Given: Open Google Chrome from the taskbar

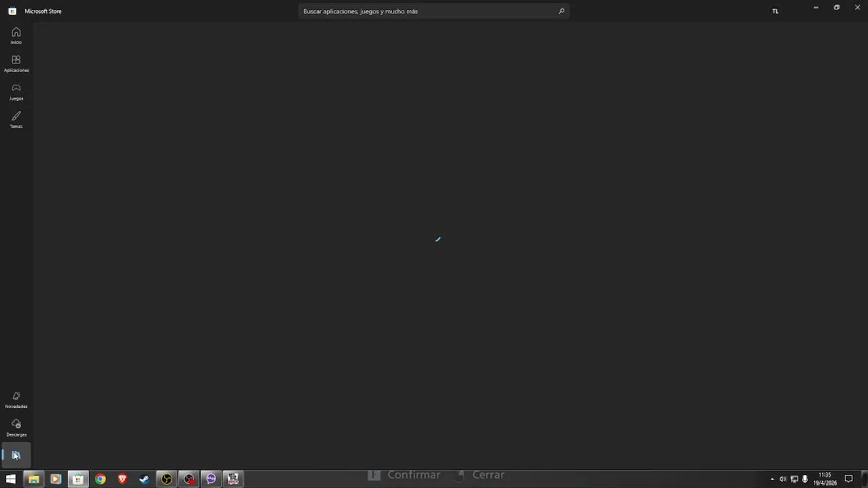Looking at the screenshot, I should pyautogui.click(x=100, y=479).
